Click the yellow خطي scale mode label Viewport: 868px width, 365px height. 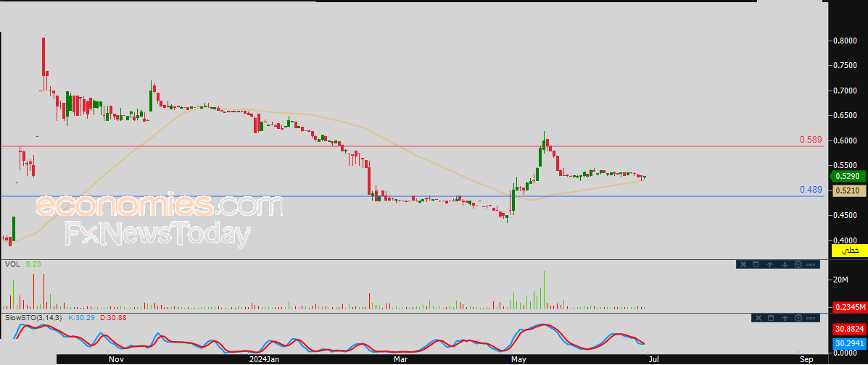(850, 251)
